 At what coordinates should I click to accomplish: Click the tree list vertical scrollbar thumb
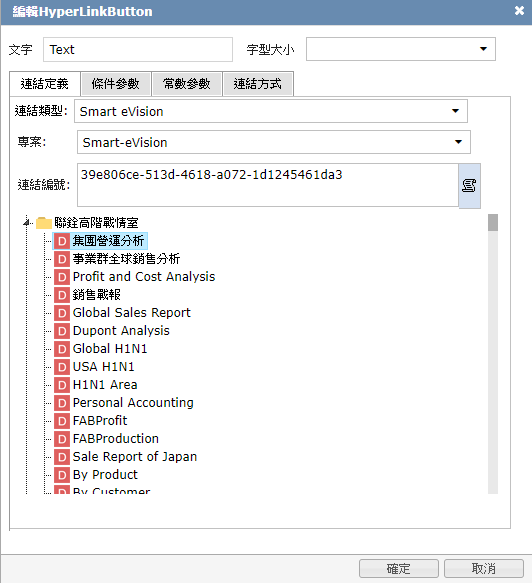click(493, 222)
